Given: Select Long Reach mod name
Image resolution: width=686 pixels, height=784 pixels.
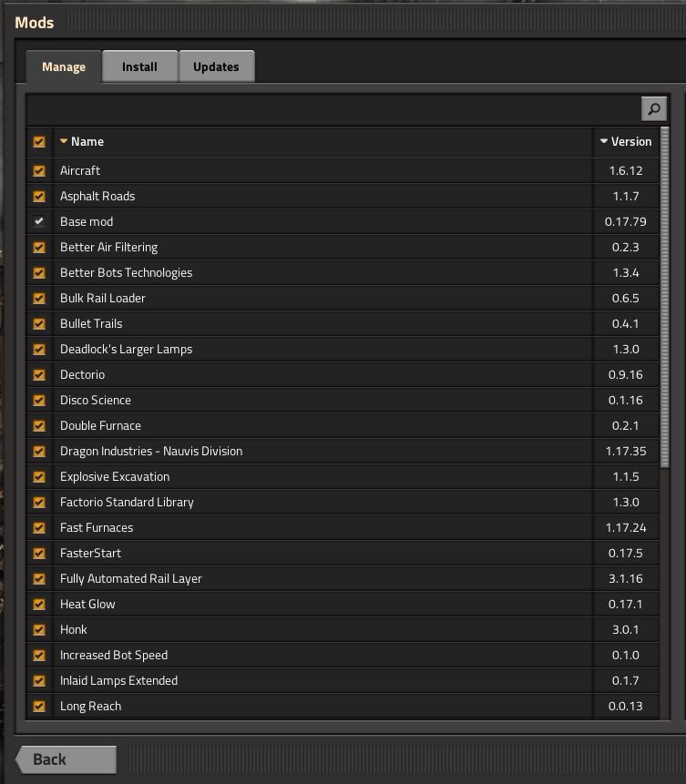Looking at the screenshot, I should click(x=90, y=706).
